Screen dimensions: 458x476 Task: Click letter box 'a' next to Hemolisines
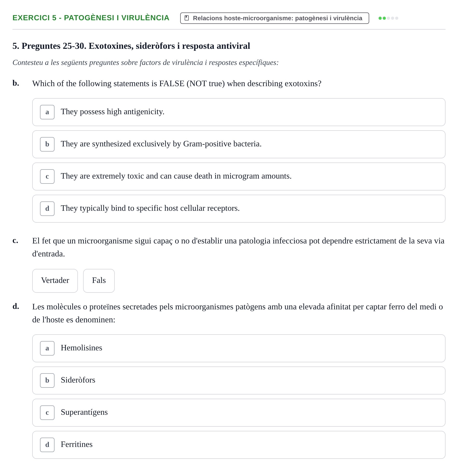point(47,348)
